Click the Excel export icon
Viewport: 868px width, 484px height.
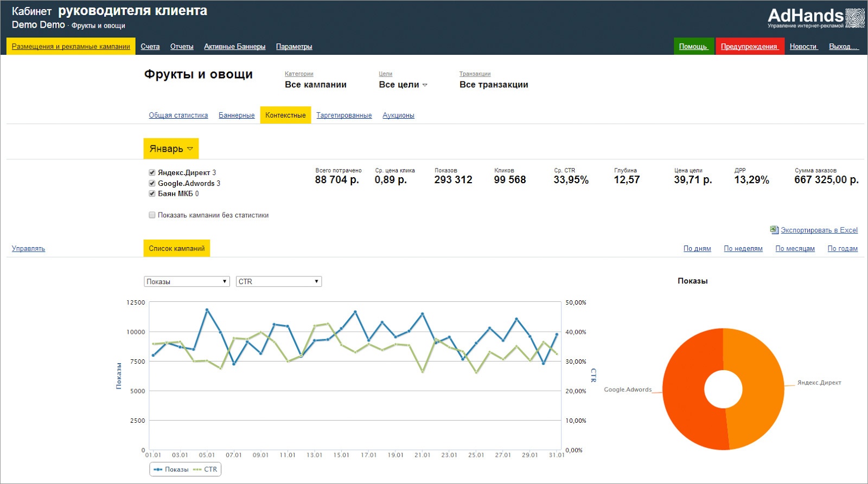pyautogui.click(x=774, y=230)
